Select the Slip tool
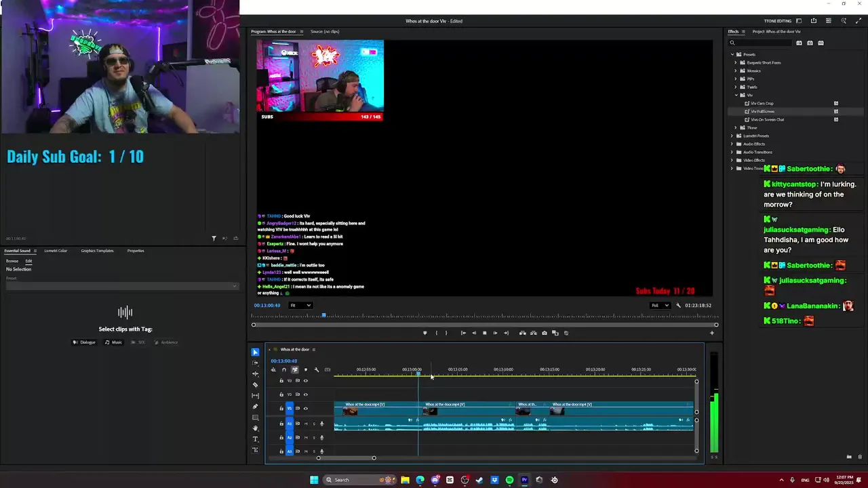Viewport: 868px width, 488px height. coord(255,395)
